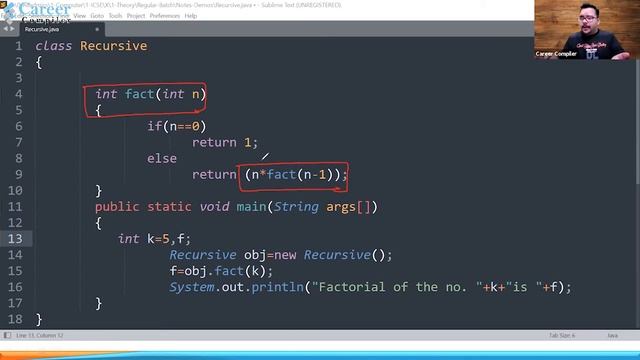The height and width of the screenshot is (360, 640).
Task: Open the Help menu
Action: point(191,16)
